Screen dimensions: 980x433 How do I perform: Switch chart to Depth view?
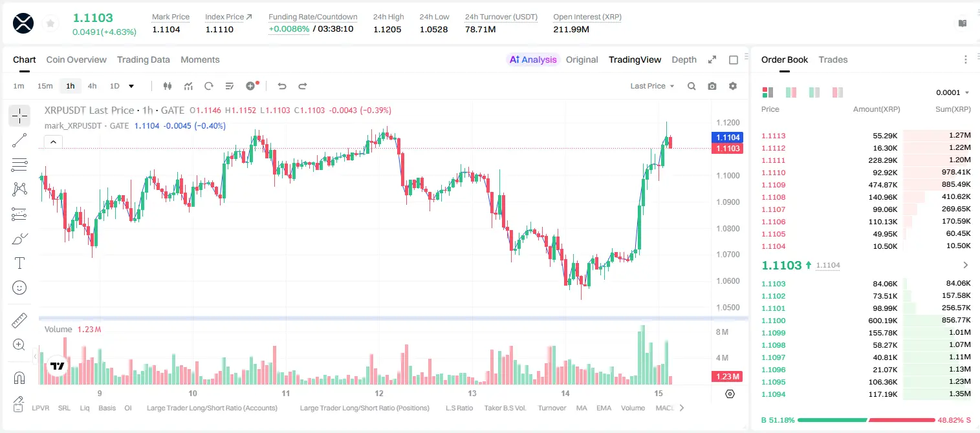pos(684,59)
